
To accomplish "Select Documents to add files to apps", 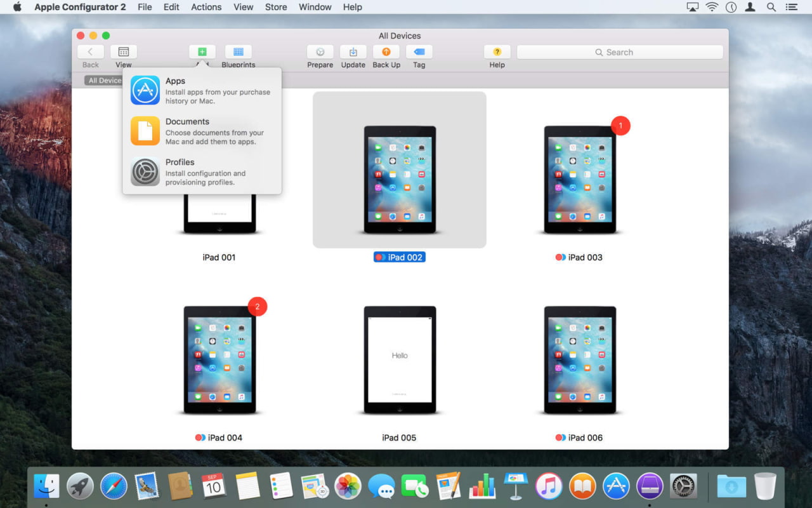I will coord(190,131).
